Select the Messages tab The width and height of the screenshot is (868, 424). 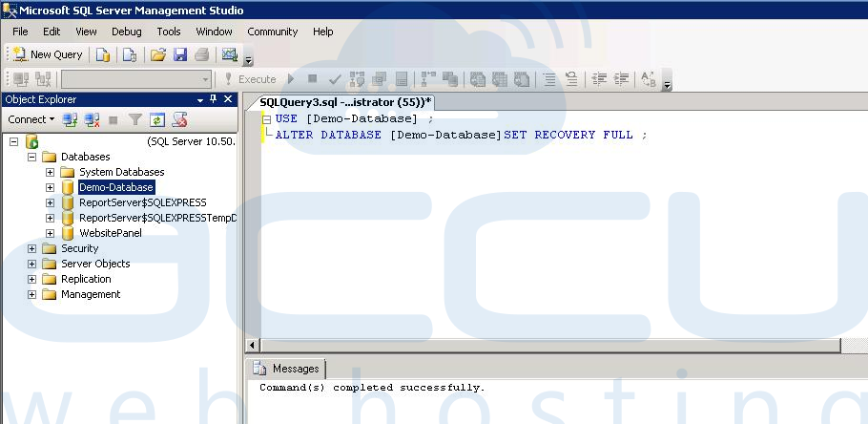(287, 369)
